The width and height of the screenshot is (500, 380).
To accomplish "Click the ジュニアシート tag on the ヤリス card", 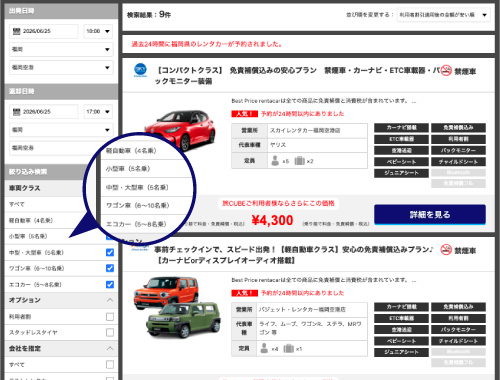I will [x=401, y=173].
